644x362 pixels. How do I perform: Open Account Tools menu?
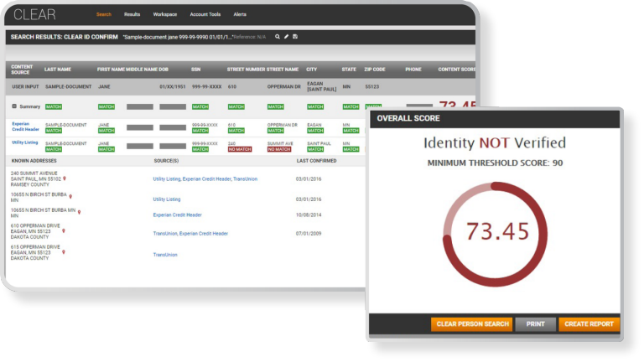click(205, 14)
